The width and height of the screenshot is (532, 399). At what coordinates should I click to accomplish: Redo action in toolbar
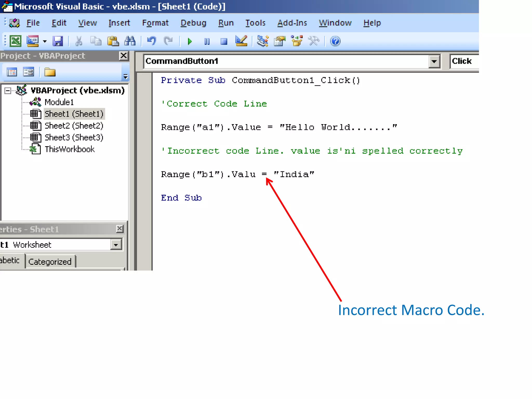(168, 41)
